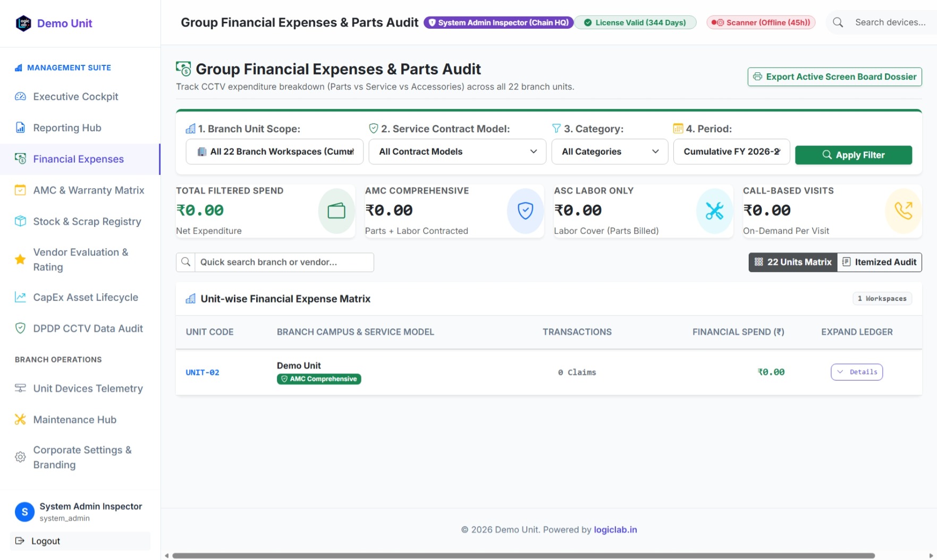The image size is (937, 560).
Task: Click the scrollbar right arrow
Action: 931,556
